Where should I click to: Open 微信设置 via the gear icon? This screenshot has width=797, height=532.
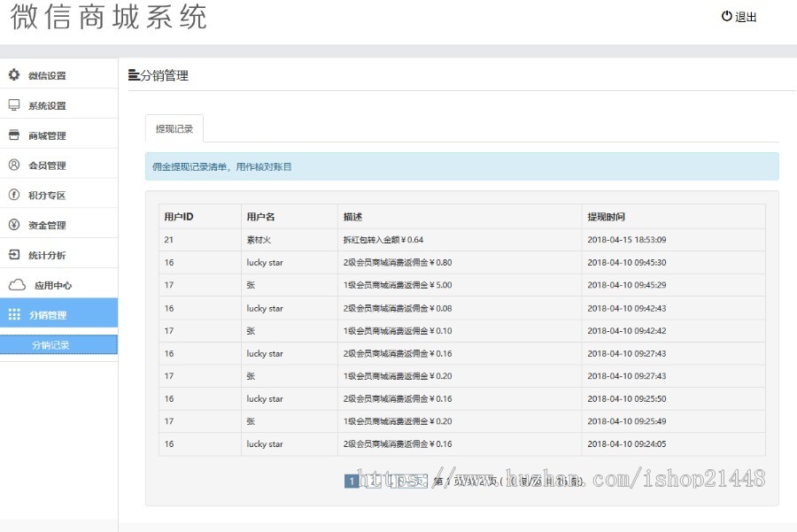point(12,75)
